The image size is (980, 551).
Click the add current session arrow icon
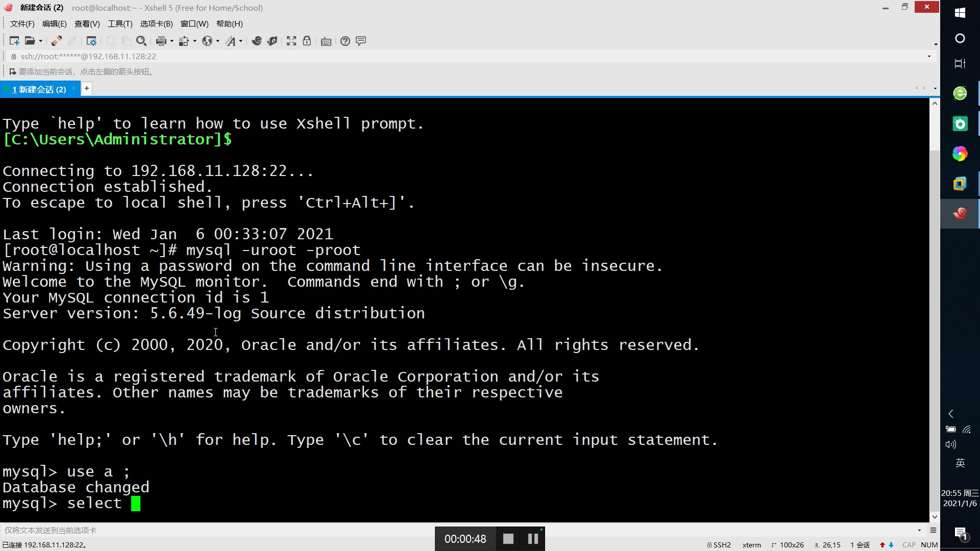click(13, 72)
